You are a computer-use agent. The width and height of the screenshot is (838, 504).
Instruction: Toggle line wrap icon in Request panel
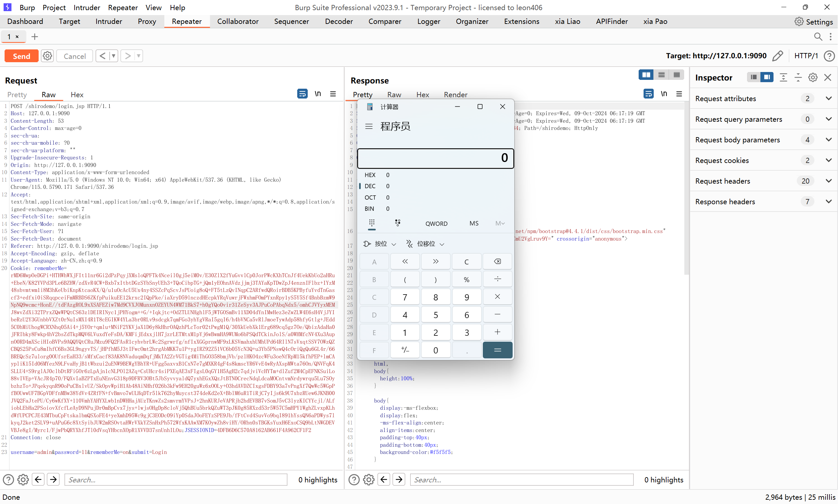click(302, 94)
